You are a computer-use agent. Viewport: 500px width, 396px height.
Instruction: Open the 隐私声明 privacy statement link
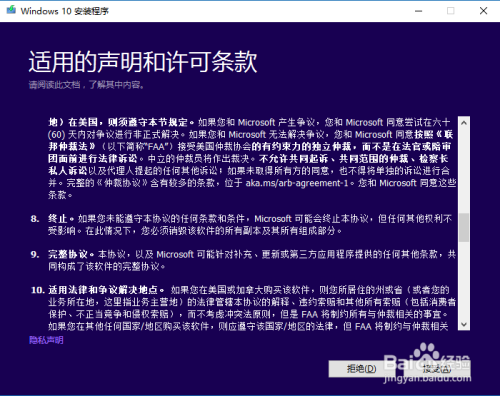click(46, 340)
